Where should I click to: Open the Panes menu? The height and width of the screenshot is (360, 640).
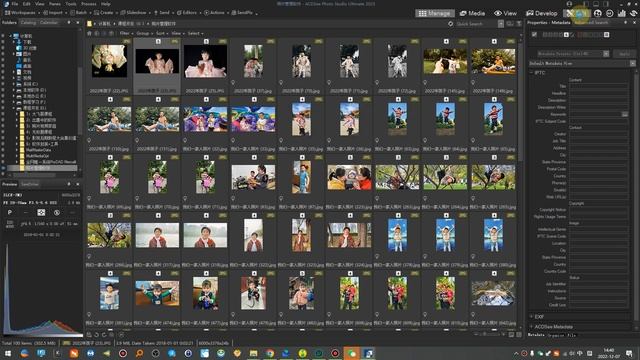[x=55, y=4]
